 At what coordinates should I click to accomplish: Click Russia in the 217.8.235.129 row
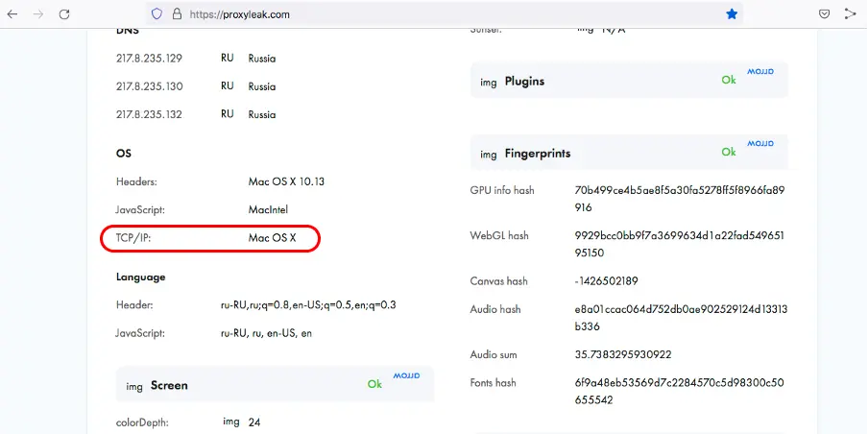[x=262, y=59]
